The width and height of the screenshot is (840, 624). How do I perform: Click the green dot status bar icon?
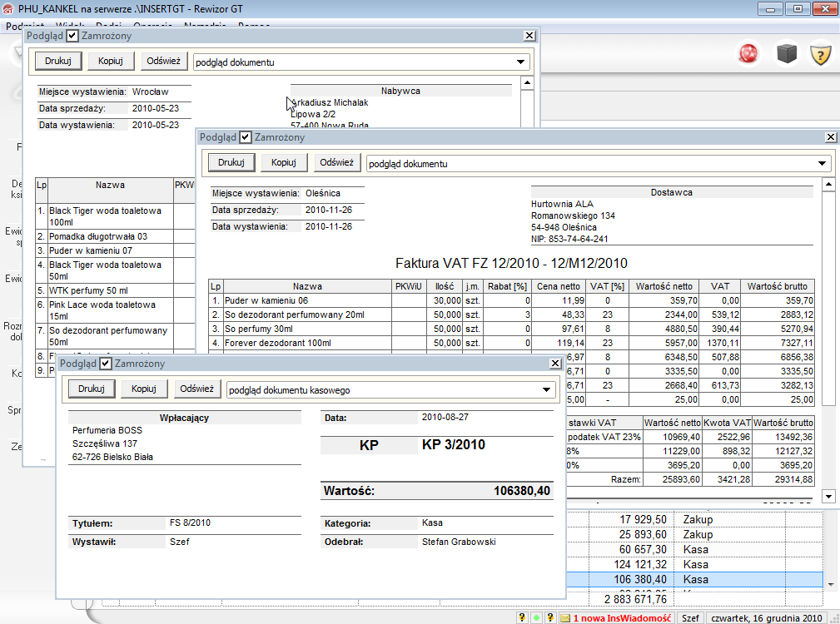point(537,618)
